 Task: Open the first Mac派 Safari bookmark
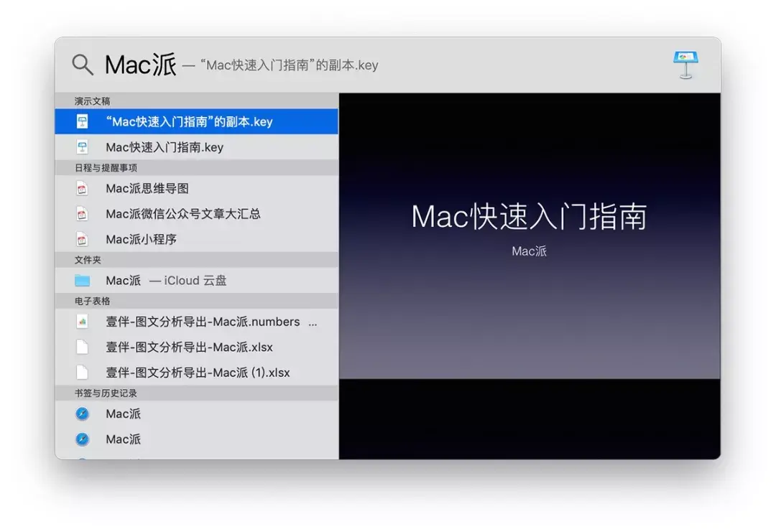122,414
